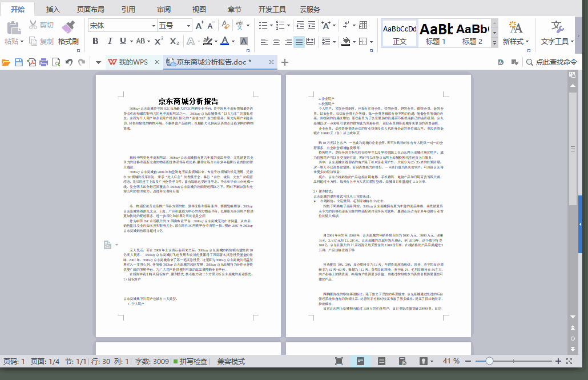
Task: Open the font name dropdown
Action: (154, 26)
